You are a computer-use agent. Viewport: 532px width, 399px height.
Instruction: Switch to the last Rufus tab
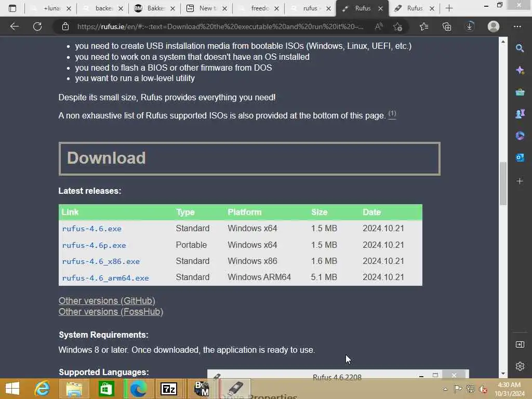click(415, 8)
